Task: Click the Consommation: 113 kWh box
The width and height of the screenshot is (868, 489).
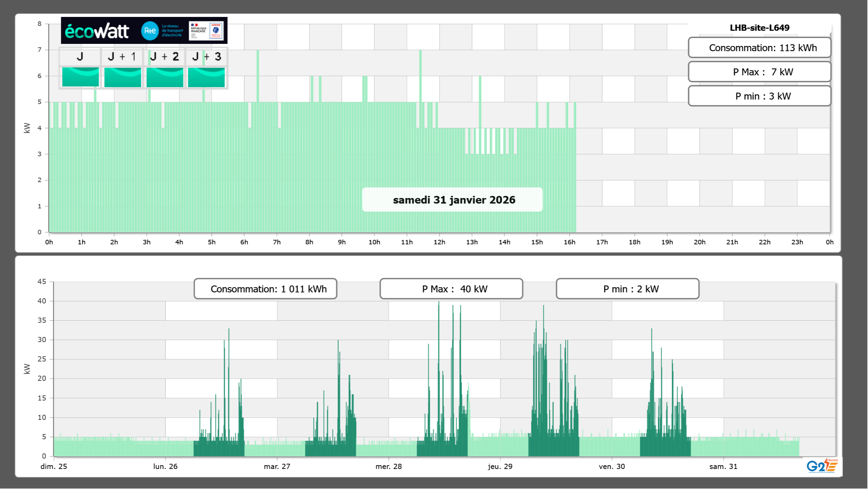Action: click(x=759, y=48)
